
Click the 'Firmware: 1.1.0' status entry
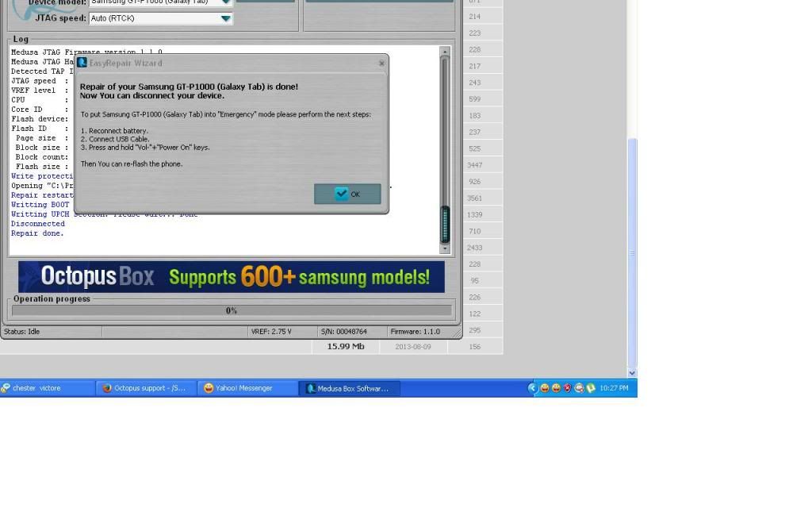[x=416, y=332]
